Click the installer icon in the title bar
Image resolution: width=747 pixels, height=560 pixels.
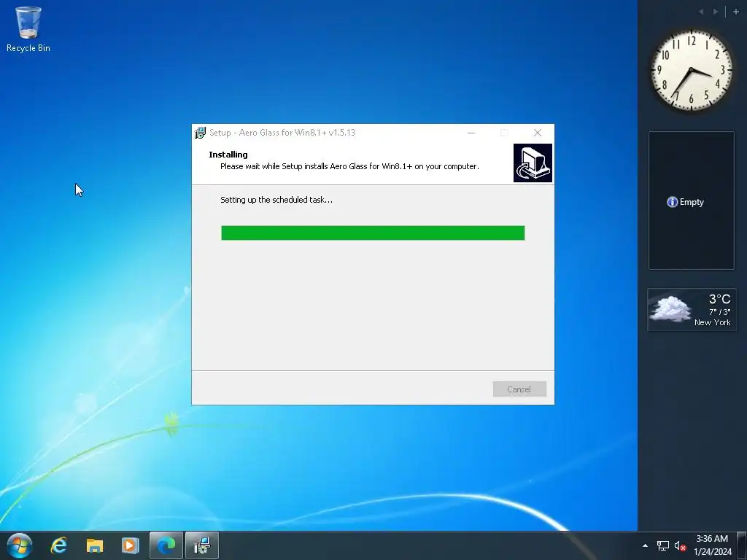(x=200, y=133)
